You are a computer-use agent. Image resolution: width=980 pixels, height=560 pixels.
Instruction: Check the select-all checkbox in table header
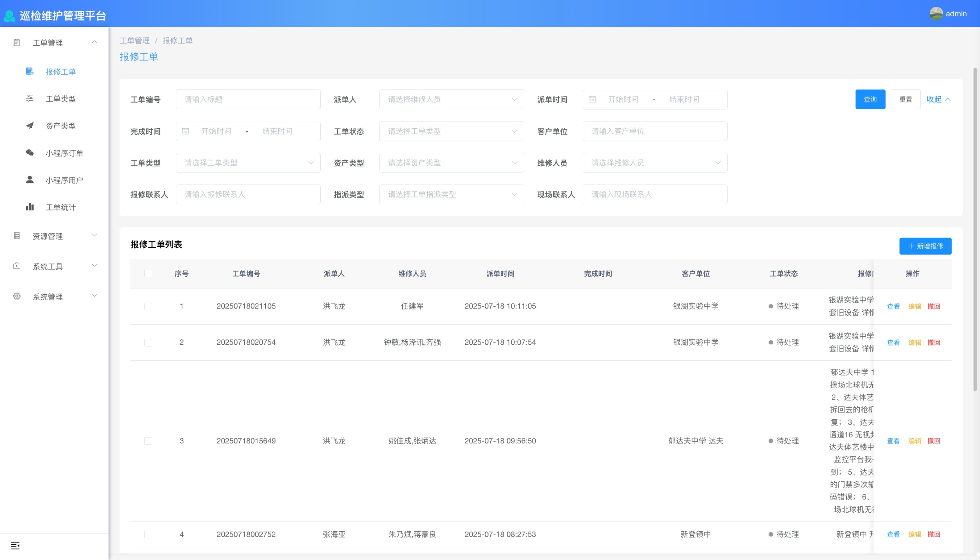point(148,273)
